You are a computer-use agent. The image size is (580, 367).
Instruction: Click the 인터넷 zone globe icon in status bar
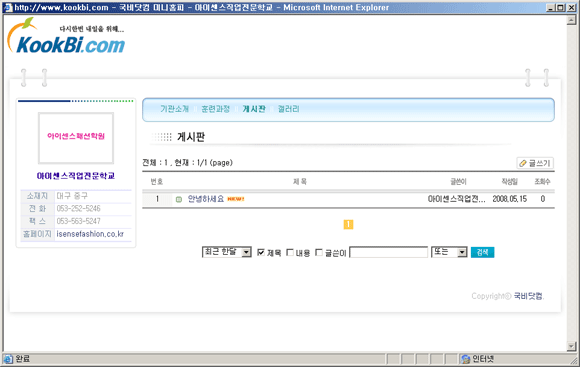point(465,358)
